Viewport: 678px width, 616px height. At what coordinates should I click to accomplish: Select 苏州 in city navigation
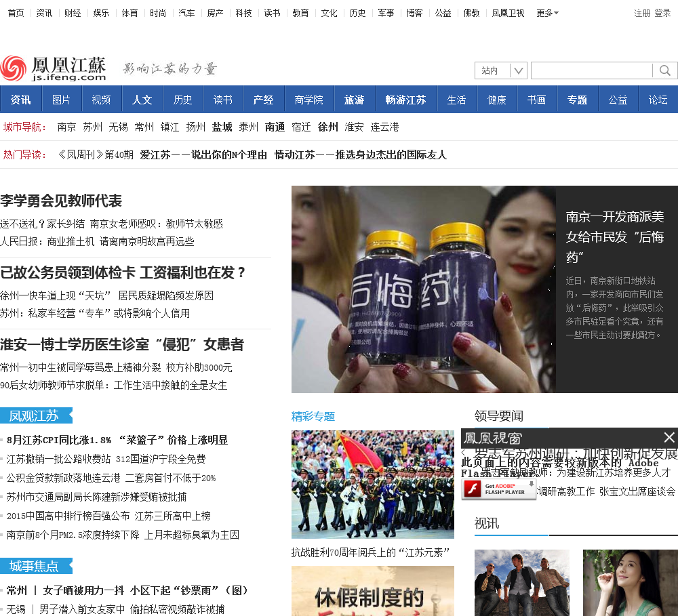click(92, 127)
